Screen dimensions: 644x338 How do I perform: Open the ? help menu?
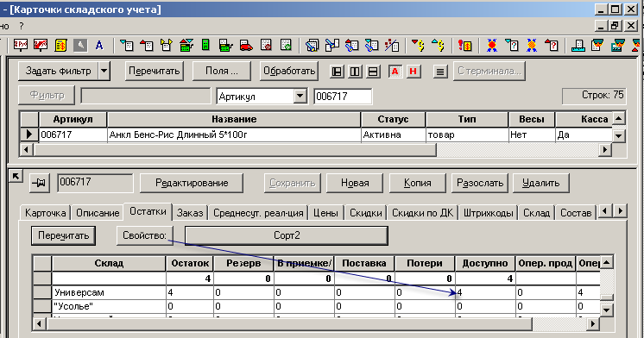tap(22, 26)
